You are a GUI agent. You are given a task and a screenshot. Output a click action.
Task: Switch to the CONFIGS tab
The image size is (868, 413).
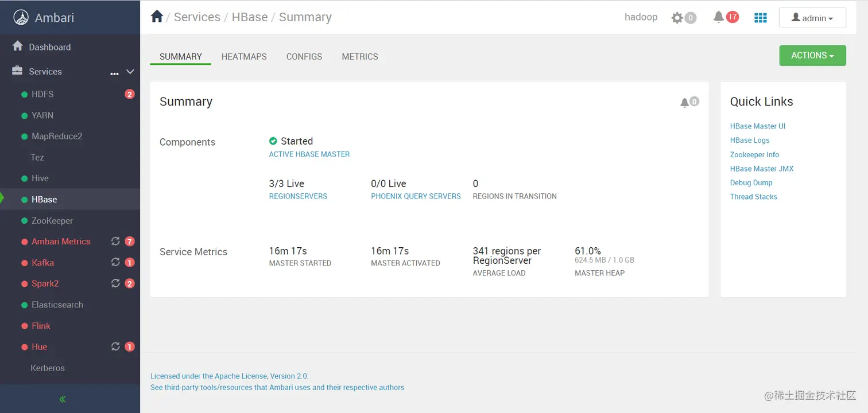pyautogui.click(x=304, y=57)
